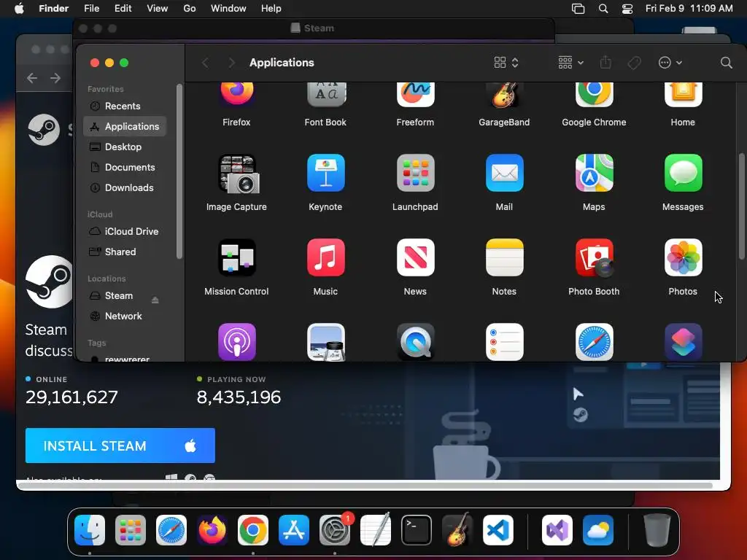The image size is (747, 560).
Task: Select the Messages app icon
Action: (x=683, y=173)
